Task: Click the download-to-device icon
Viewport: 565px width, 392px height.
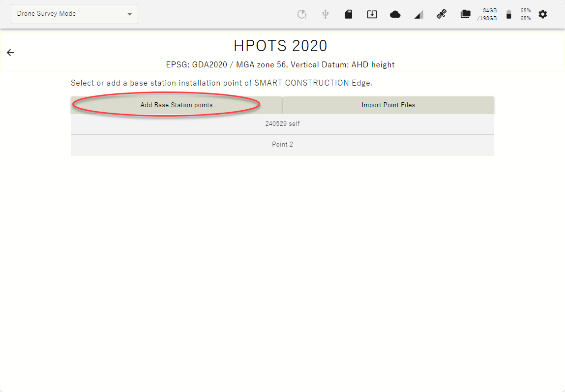Action: point(372,14)
